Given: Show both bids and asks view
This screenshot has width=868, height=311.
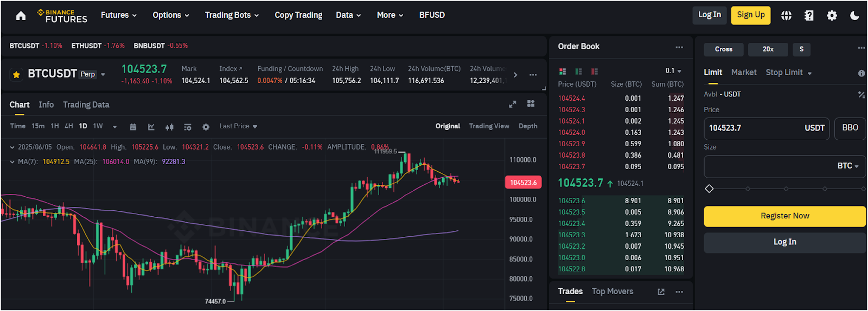Looking at the screenshot, I should click(x=563, y=72).
